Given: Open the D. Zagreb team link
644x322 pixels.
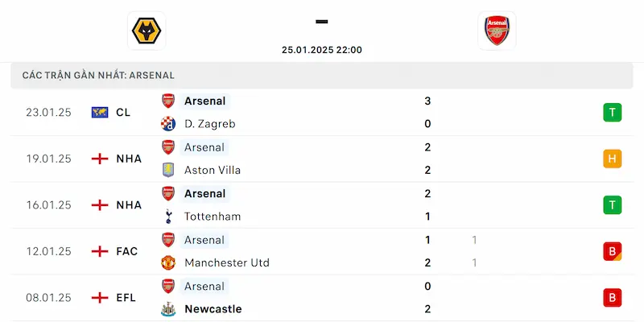Looking at the screenshot, I should pos(209,124).
